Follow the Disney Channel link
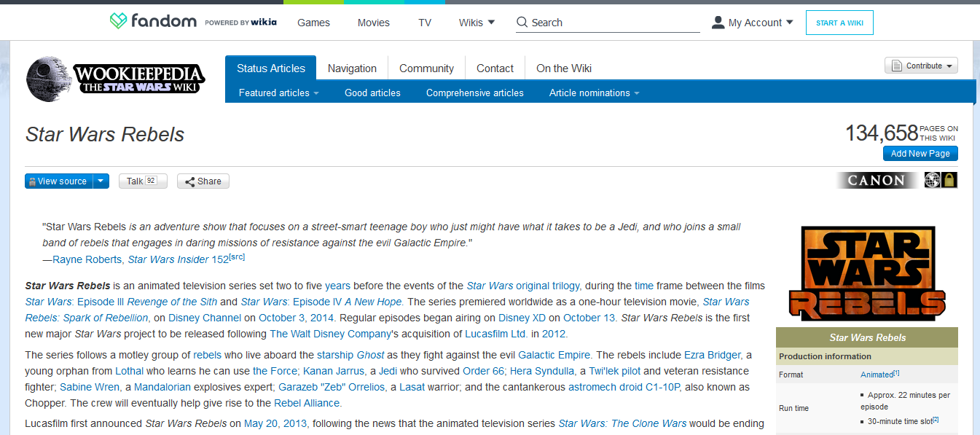The width and height of the screenshot is (980, 435). tap(205, 318)
